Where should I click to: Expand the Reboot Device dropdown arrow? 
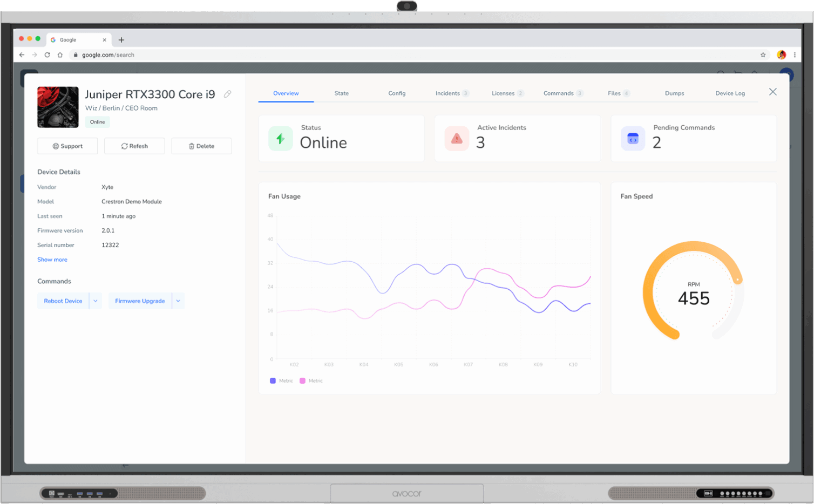96,301
